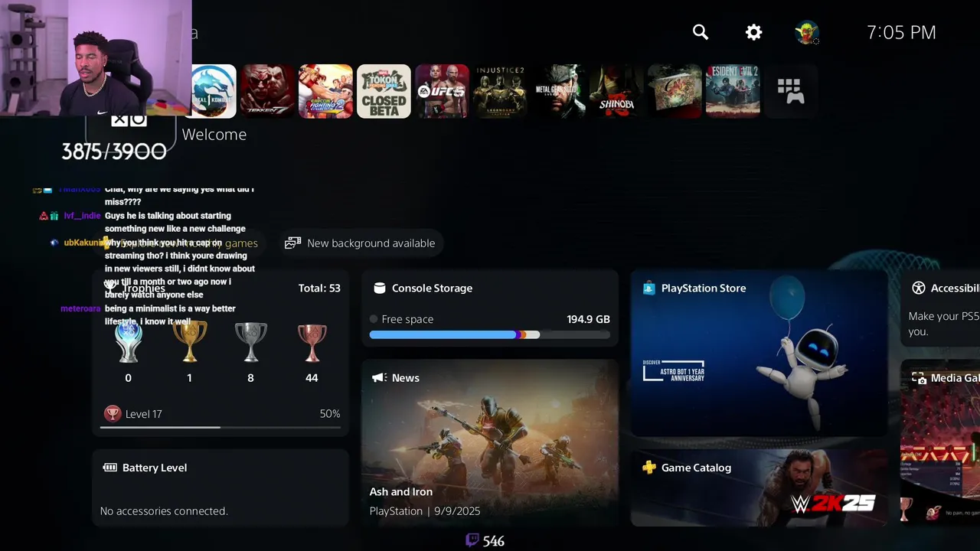Click the Twitch viewer count icon
Viewport: 980px width, 551px height.
[472, 540]
